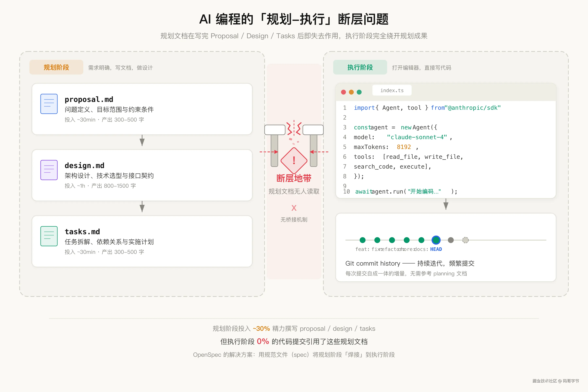The image size is (588, 392).
Task: Click the solid gray commit dot after HEAD
Action: pyautogui.click(x=451, y=240)
